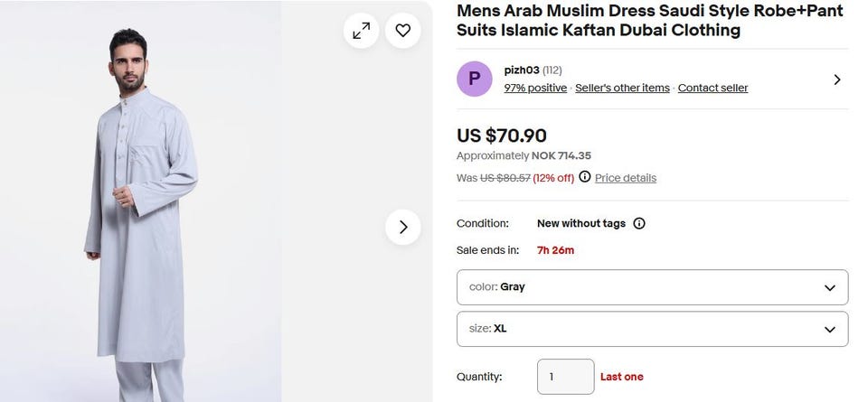Click the product title heading text
This screenshot has width=868, height=402.
coord(648,21)
